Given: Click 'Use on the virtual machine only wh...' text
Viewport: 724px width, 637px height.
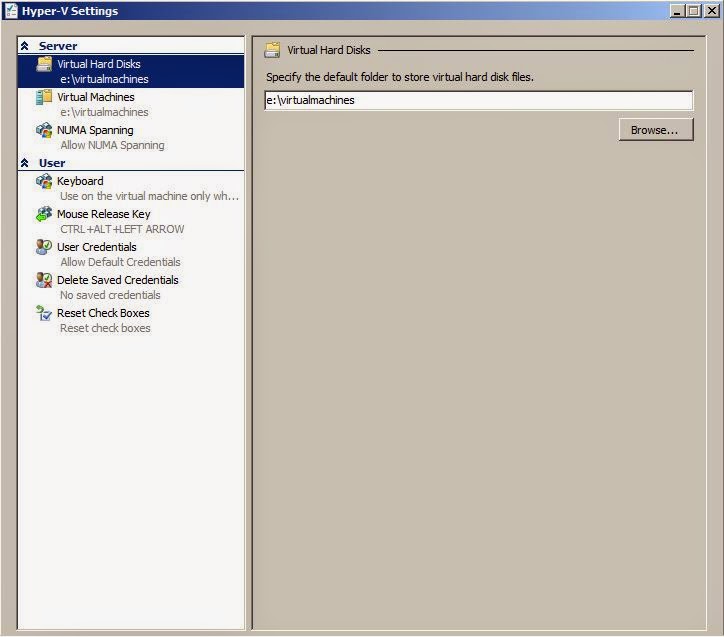Looking at the screenshot, I should pyautogui.click(x=150, y=196).
